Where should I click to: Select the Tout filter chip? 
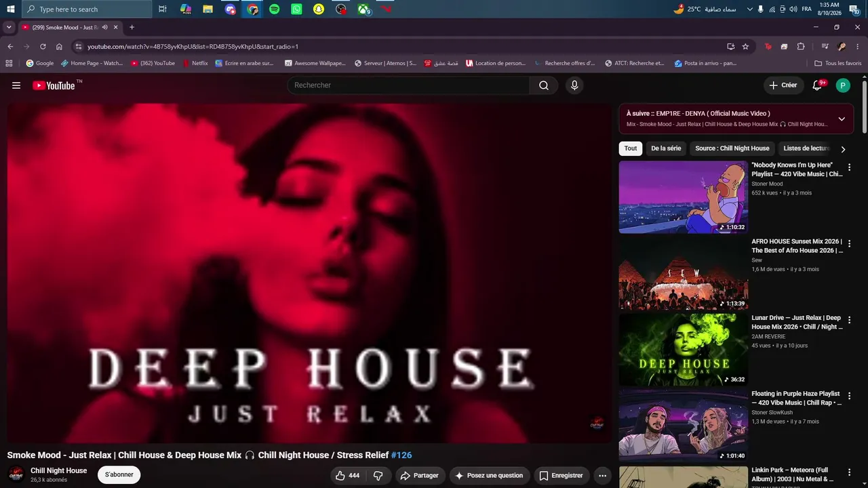pyautogui.click(x=631, y=148)
